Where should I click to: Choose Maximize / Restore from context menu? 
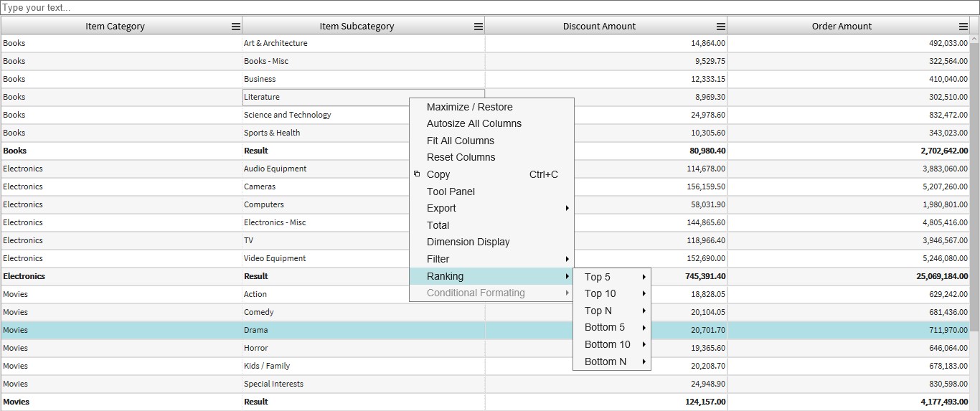(469, 107)
